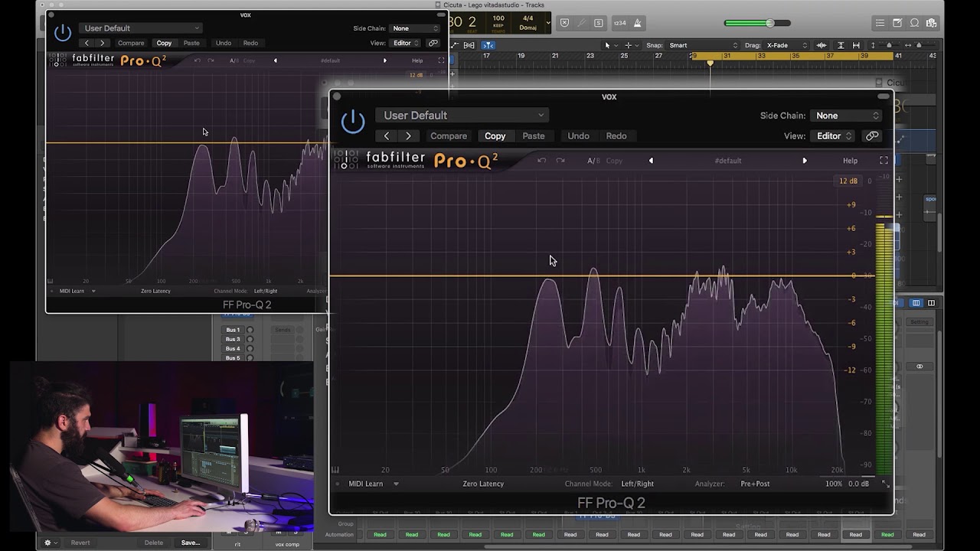Open the Snap Smart dropdown
980x551 pixels.
pos(703,45)
